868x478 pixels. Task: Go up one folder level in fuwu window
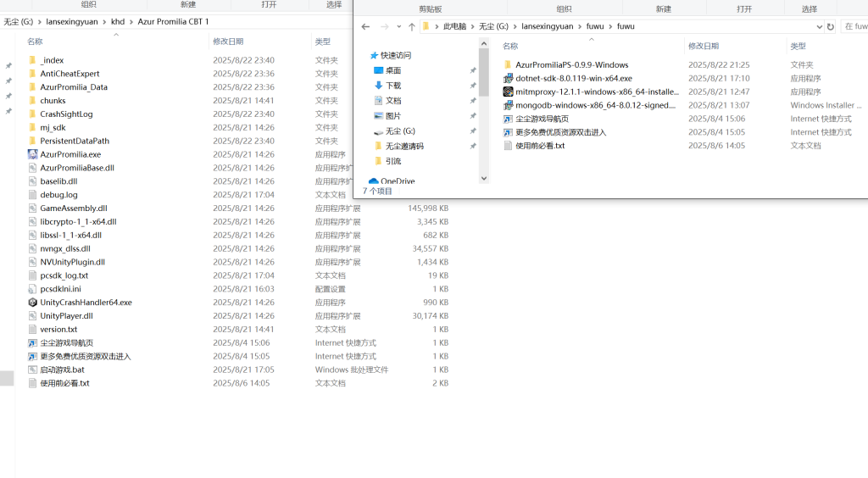point(412,26)
